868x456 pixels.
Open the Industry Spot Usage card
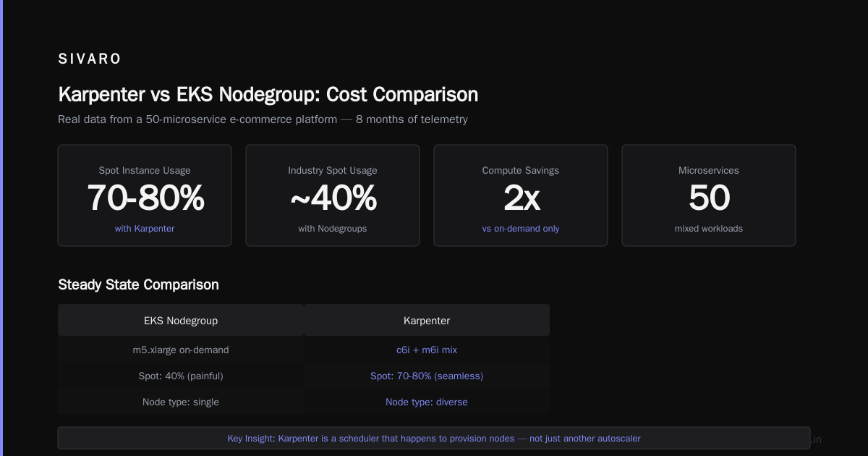click(333, 195)
